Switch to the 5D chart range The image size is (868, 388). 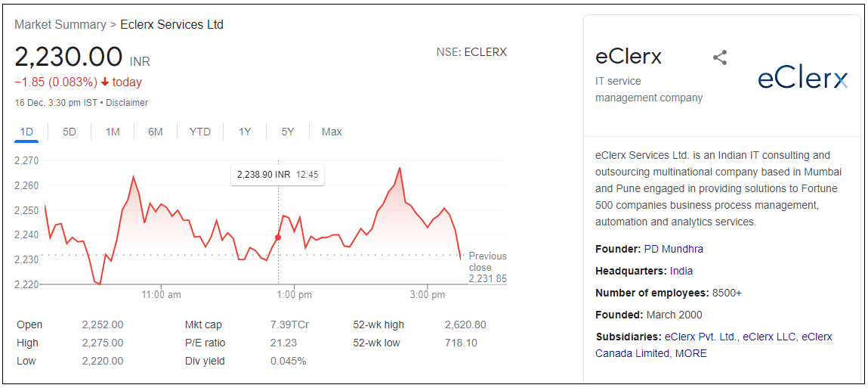pos(70,132)
